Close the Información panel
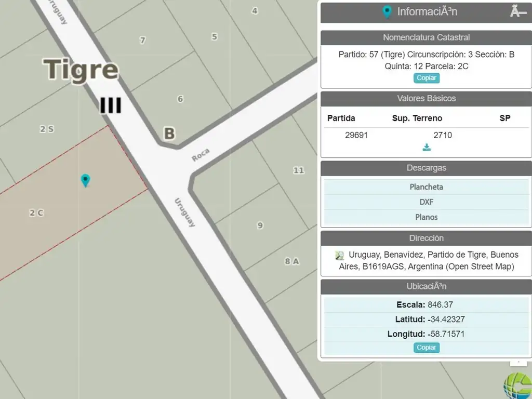532x399 pixels. coord(517,11)
